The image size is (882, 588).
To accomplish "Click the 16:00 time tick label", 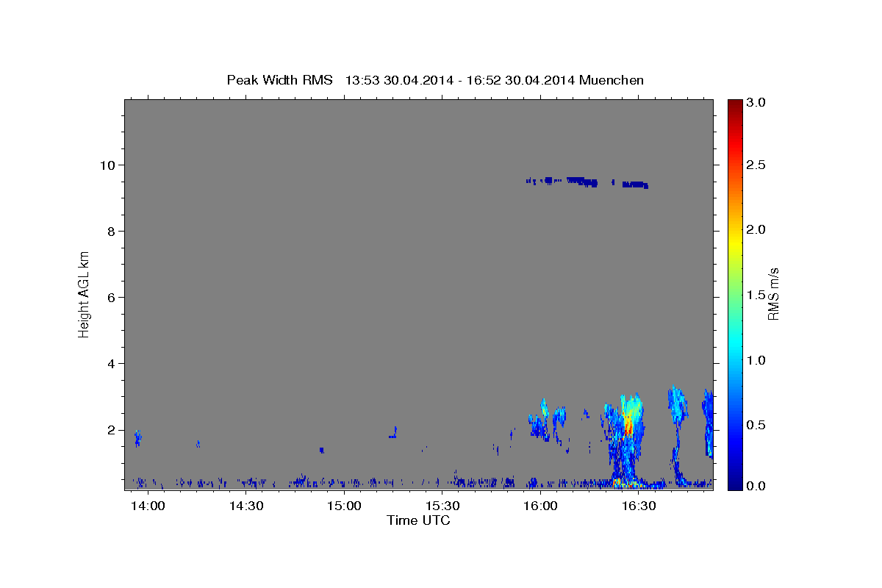I will [x=540, y=506].
